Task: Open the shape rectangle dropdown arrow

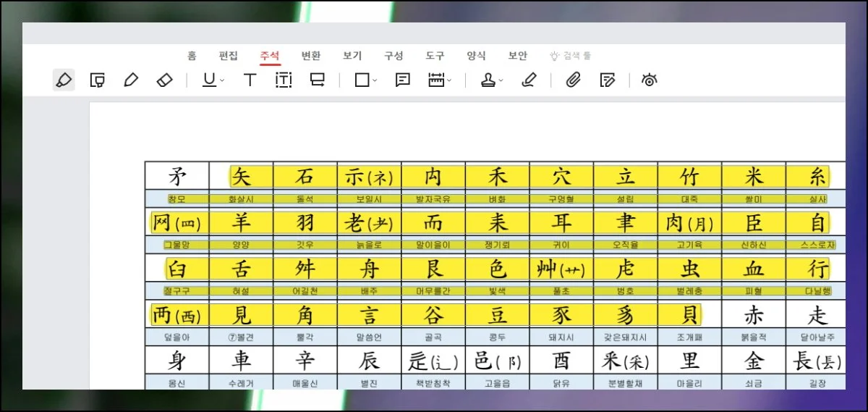Action: pos(375,81)
